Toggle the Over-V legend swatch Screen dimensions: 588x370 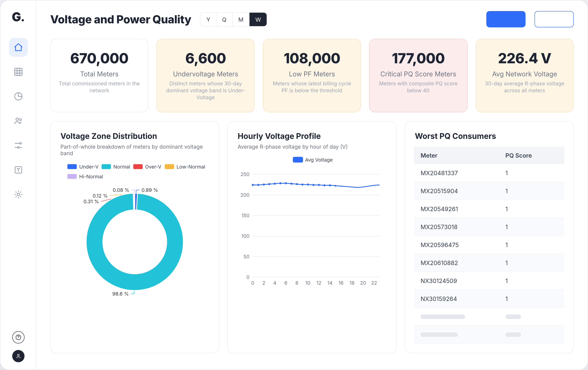138,167
